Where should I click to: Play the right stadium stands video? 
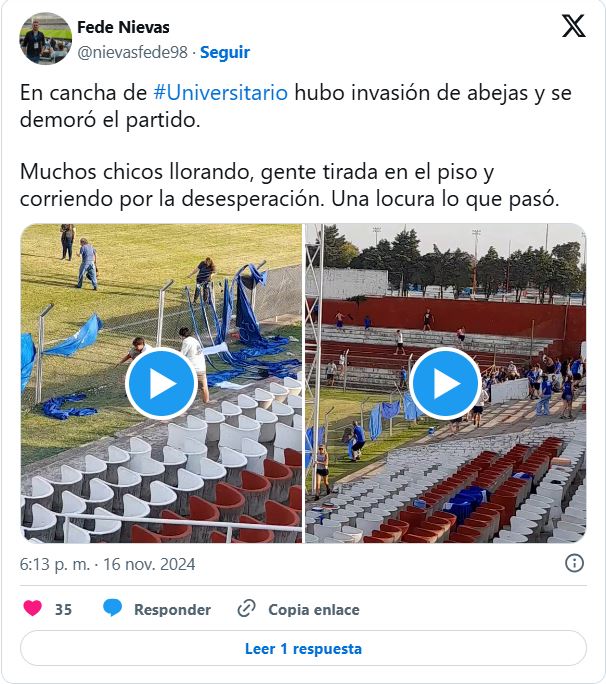pyautogui.click(x=445, y=383)
